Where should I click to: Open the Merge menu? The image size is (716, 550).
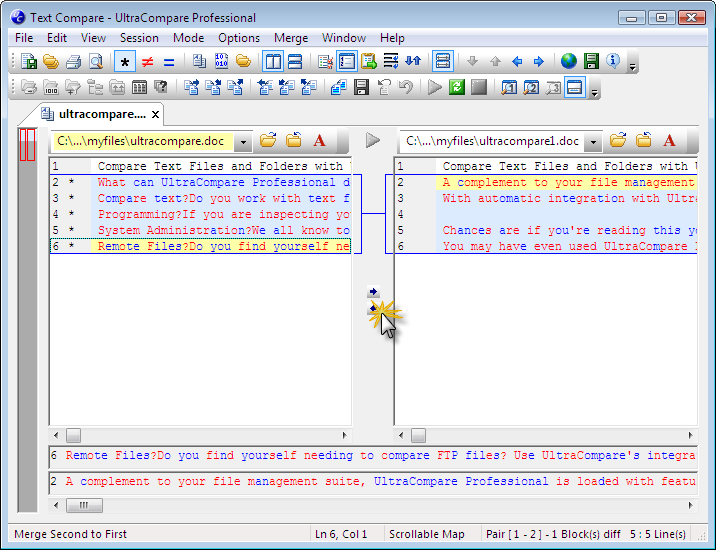(x=291, y=38)
